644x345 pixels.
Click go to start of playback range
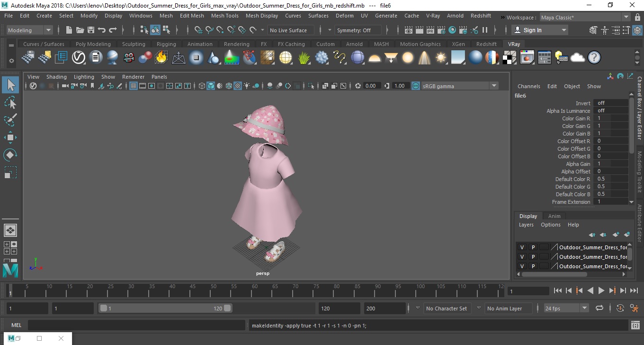pos(558,291)
